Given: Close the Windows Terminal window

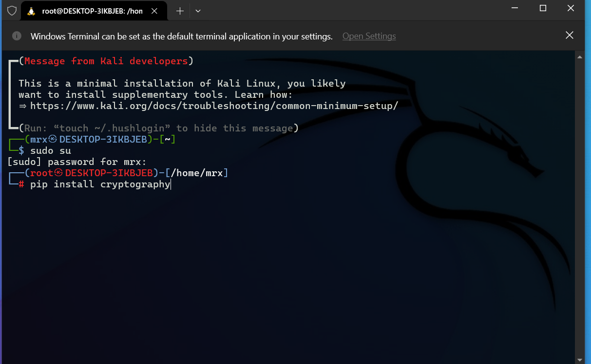Looking at the screenshot, I should (x=571, y=8).
